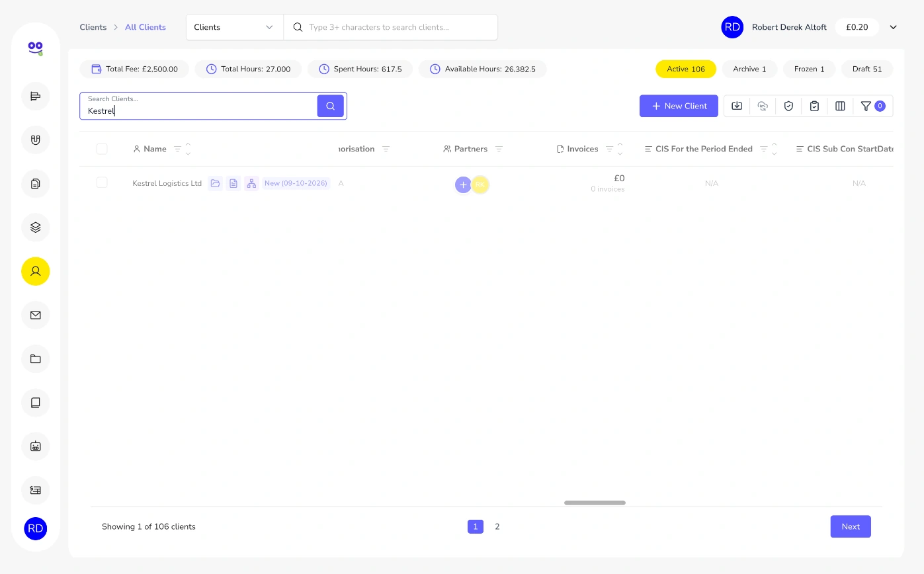Click the Clients breadcrumb link
The height and width of the screenshot is (574, 924).
click(93, 27)
